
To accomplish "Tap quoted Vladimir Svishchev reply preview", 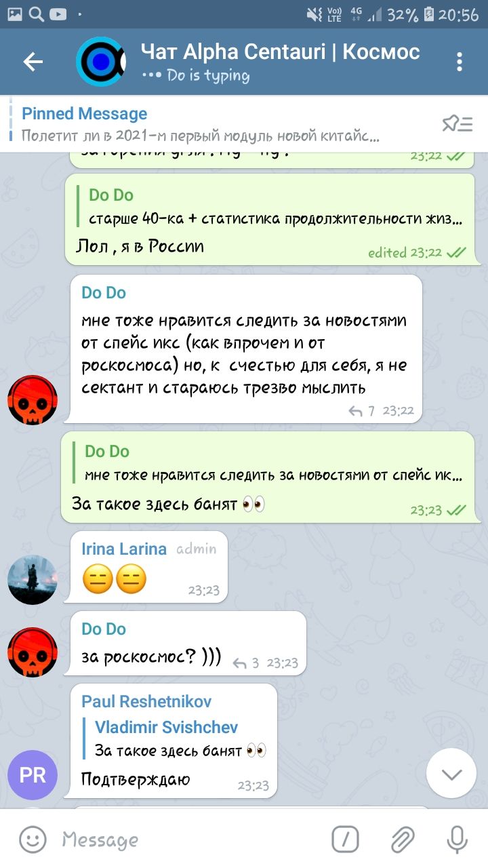I will [x=179, y=738].
